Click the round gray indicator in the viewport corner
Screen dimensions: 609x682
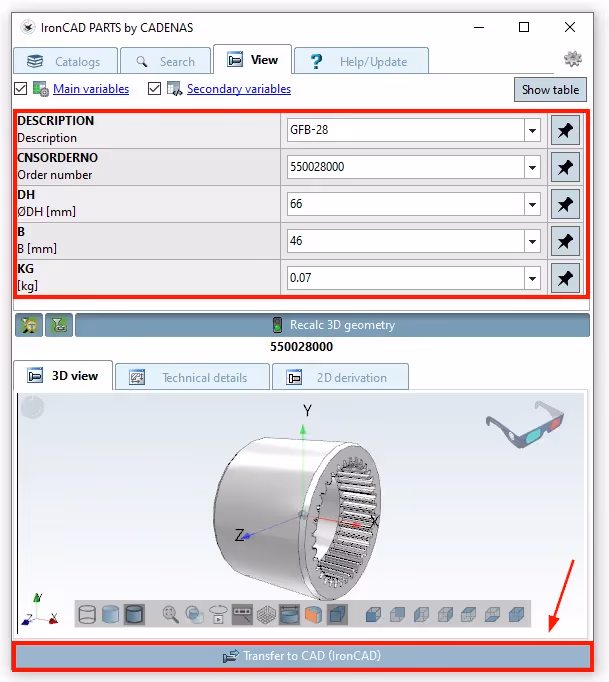(x=33, y=408)
